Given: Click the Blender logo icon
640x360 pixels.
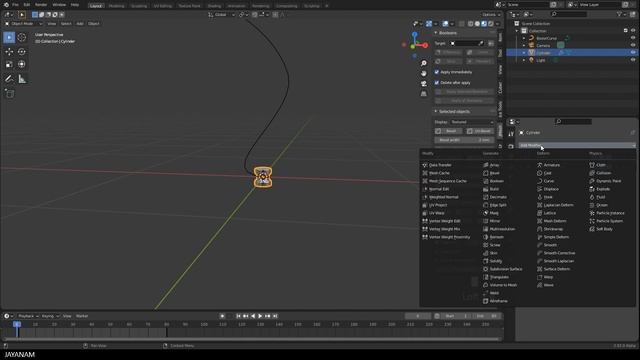Looking at the screenshot, I should [6, 5].
